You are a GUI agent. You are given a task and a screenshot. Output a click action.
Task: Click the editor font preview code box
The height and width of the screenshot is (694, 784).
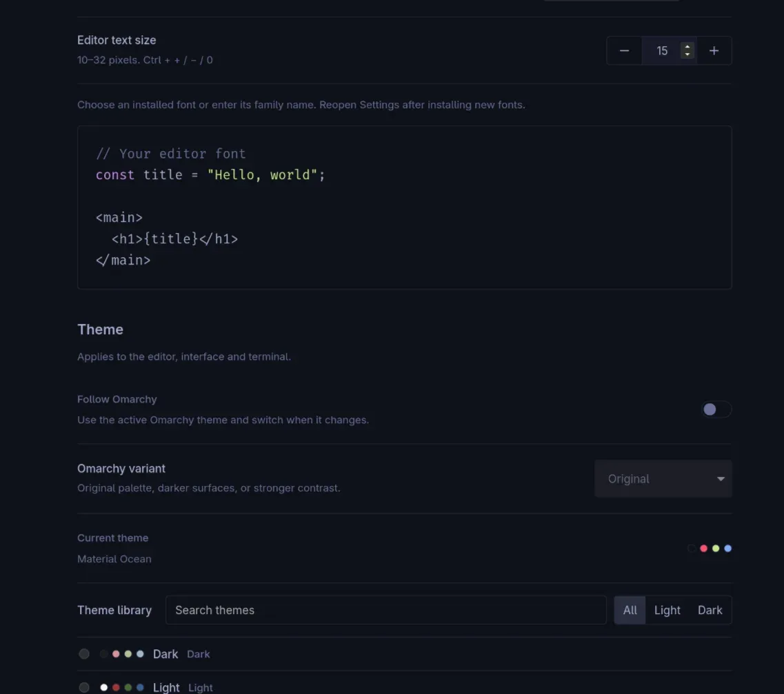pyautogui.click(x=405, y=207)
